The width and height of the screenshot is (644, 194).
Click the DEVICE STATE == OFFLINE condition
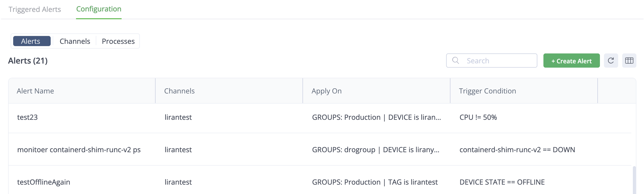pyautogui.click(x=502, y=182)
